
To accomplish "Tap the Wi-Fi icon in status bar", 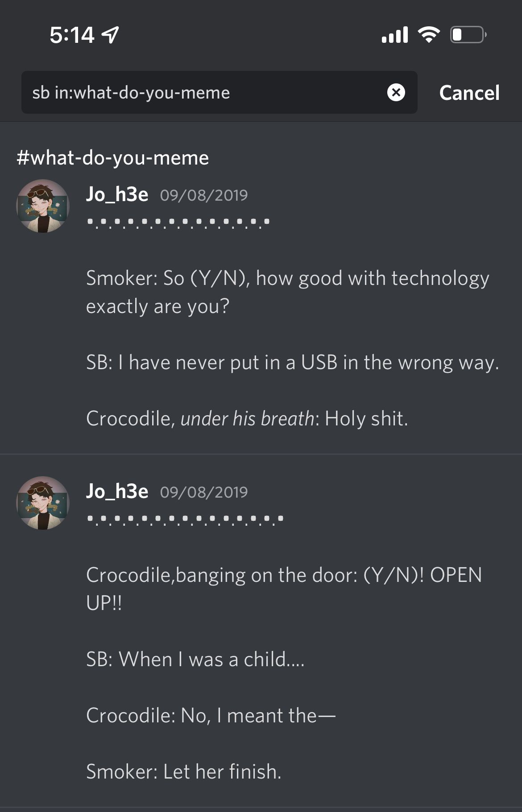I will [x=429, y=35].
